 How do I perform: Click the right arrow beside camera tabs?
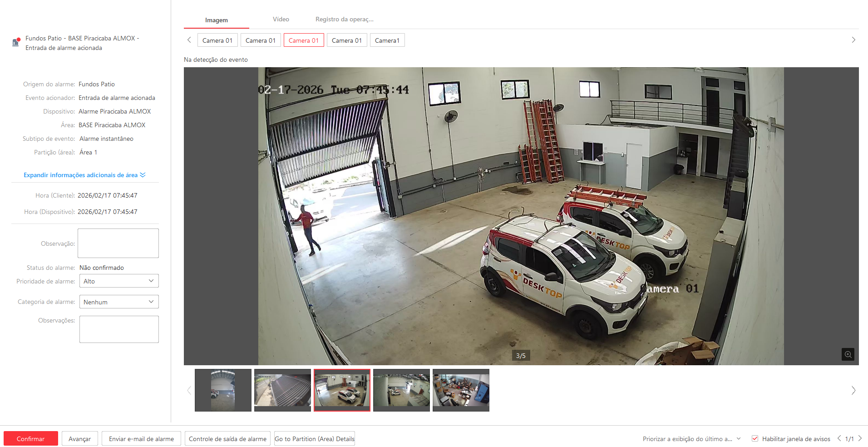click(853, 40)
